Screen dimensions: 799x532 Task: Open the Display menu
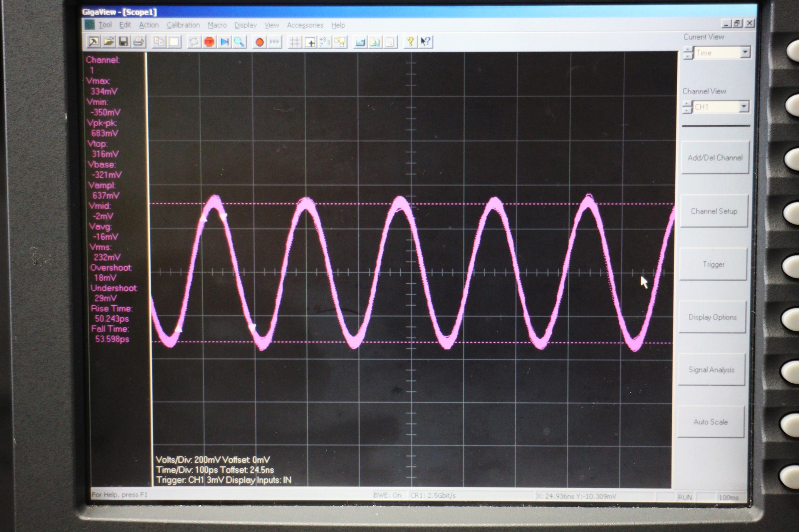[245, 25]
